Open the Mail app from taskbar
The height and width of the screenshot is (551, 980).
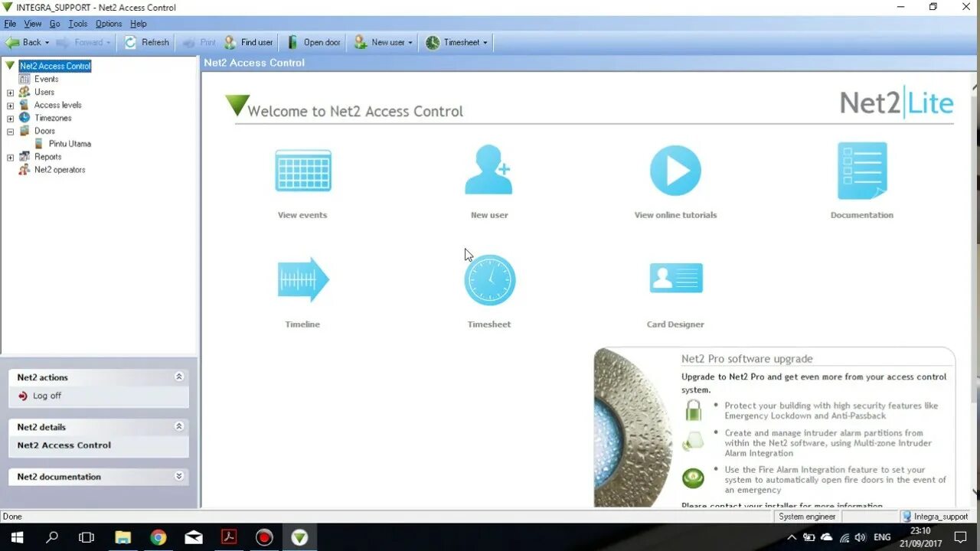point(194,537)
